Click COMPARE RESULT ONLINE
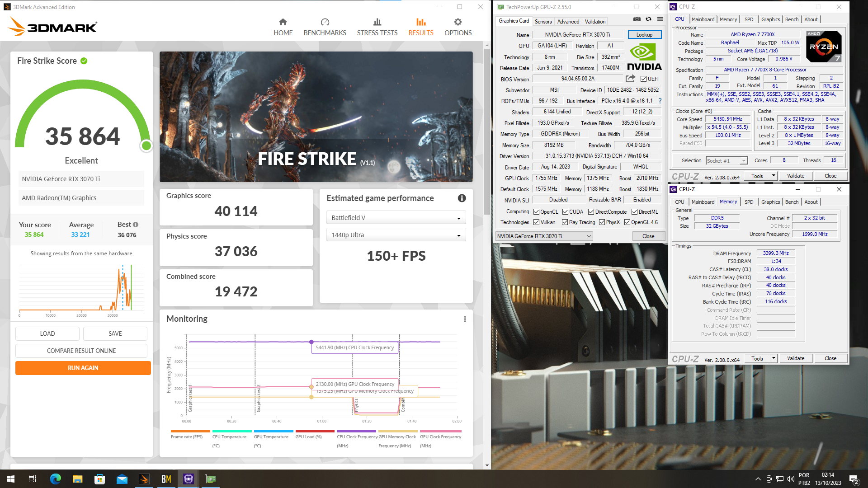This screenshot has height=488, width=868. pos(81,351)
